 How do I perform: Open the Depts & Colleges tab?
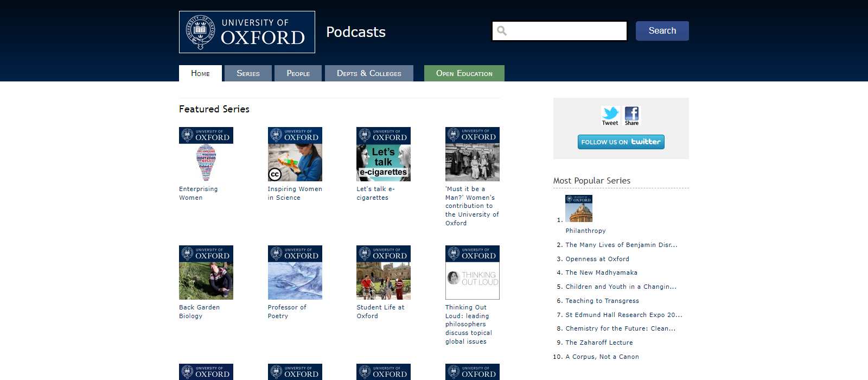[x=369, y=73]
